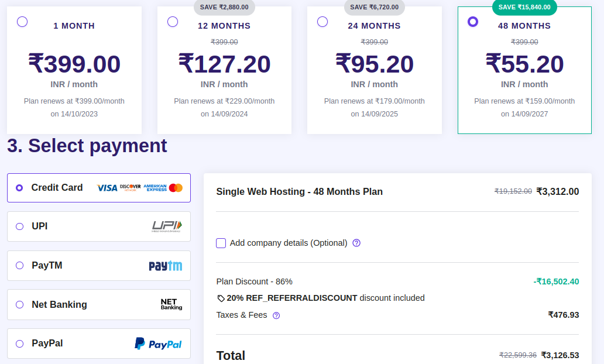Click the Mastercard logo
604x364 pixels.
[176, 188]
